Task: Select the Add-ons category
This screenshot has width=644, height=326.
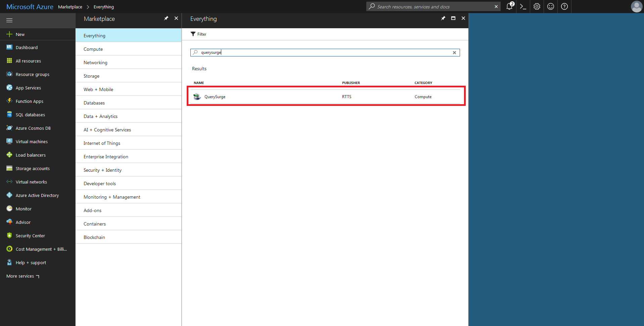Action: point(129,210)
